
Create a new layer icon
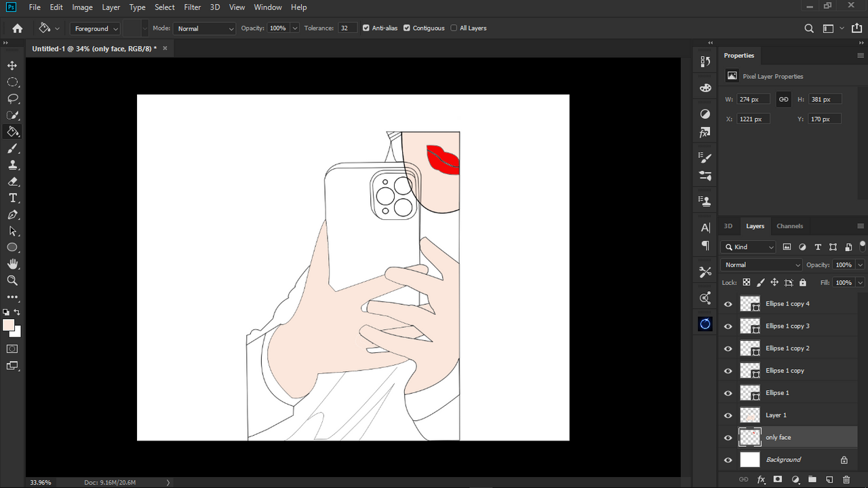click(829, 479)
